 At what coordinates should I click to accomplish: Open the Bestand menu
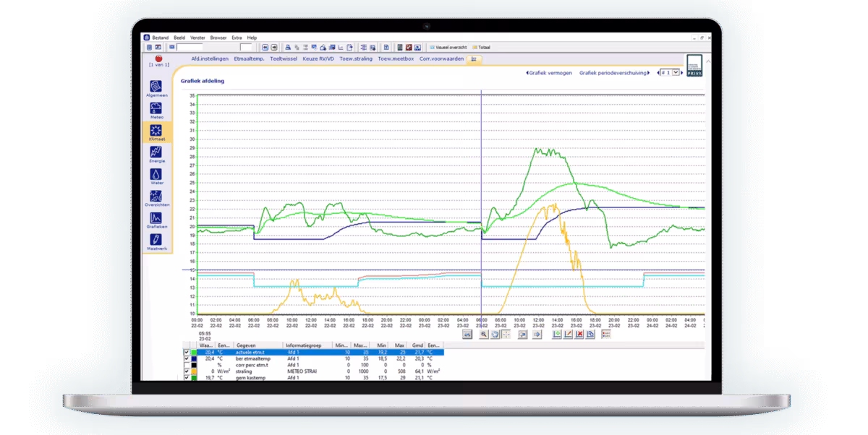[x=159, y=38]
